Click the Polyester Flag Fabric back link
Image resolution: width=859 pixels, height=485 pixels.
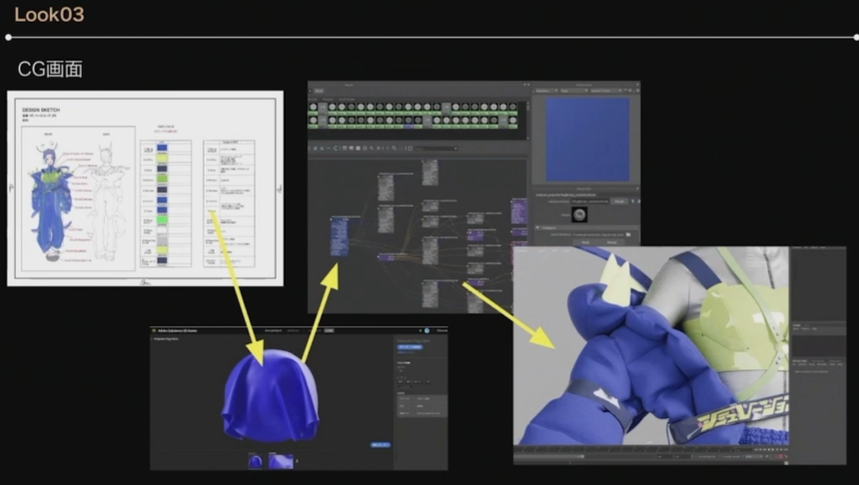pos(165,339)
